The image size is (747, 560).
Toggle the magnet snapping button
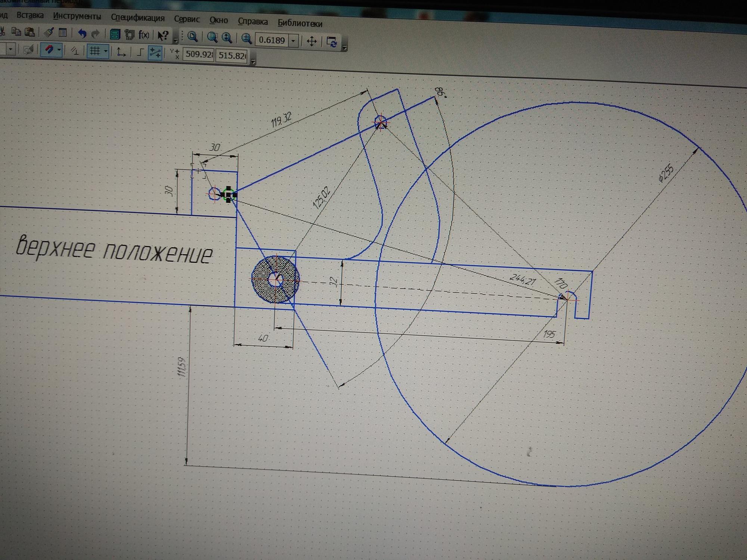(x=49, y=50)
